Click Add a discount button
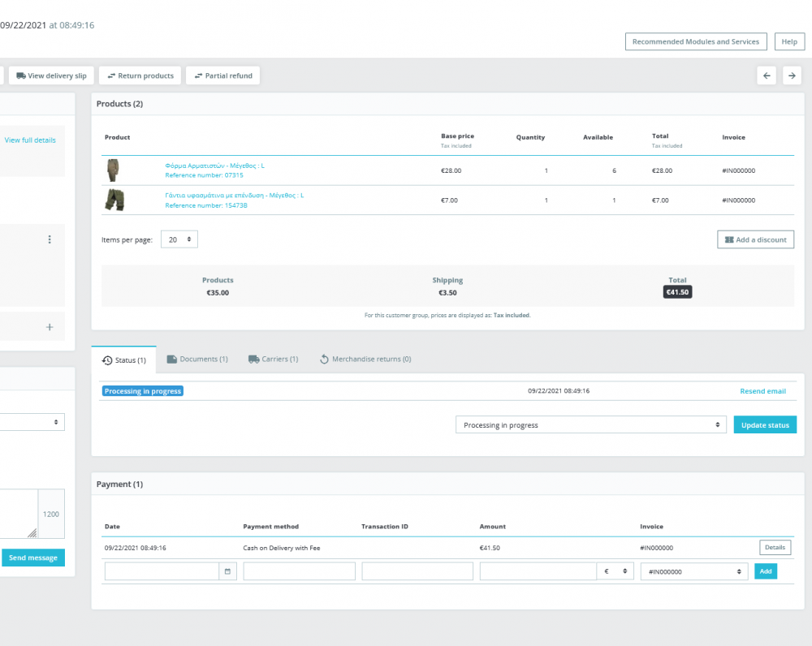The height and width of the screenshot is (646, 812). click(755, 239)
